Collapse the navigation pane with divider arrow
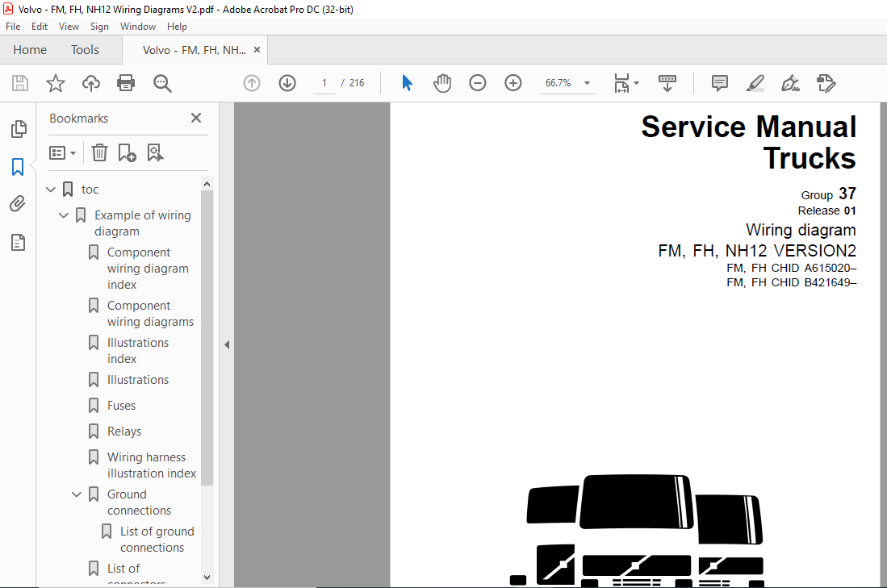The width and height of the screenshot is (887, 588). point(227,344)
